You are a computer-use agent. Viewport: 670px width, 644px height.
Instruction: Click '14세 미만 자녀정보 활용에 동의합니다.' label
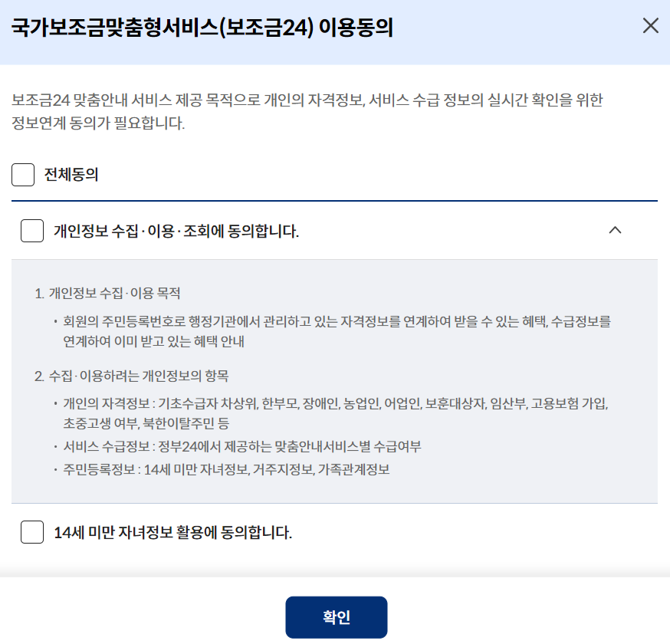[x=172, y=533]
